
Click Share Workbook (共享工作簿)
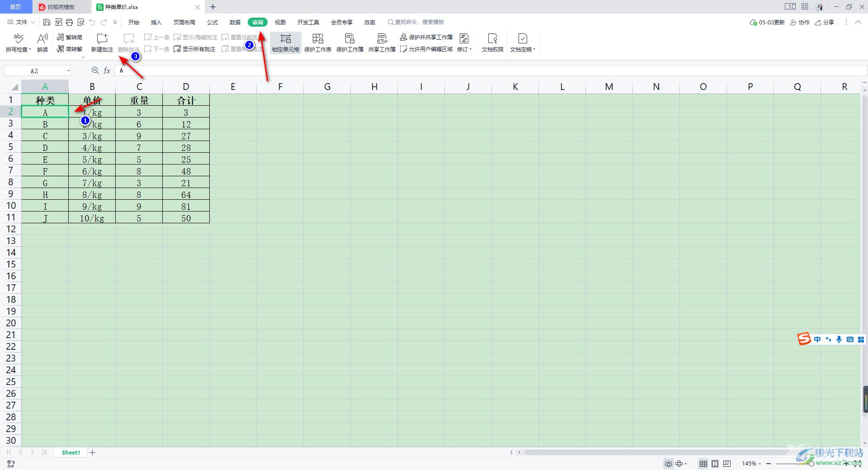point(382,43)
